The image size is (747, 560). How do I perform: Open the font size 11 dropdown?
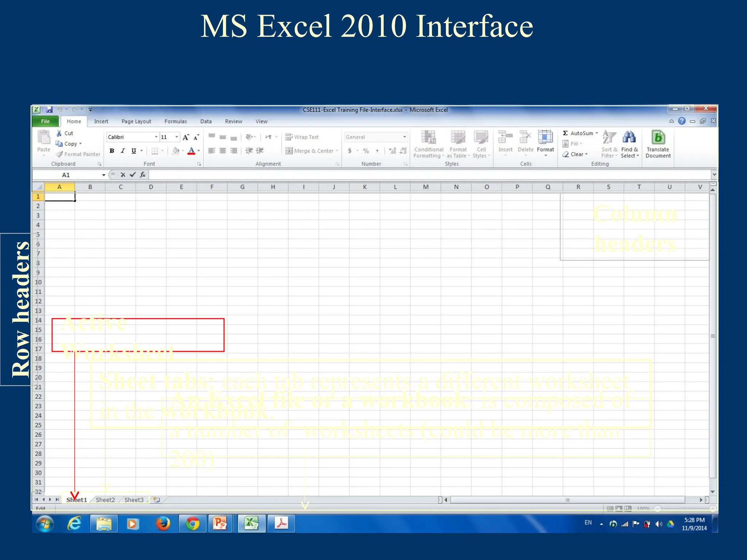(x=177, y=137)
